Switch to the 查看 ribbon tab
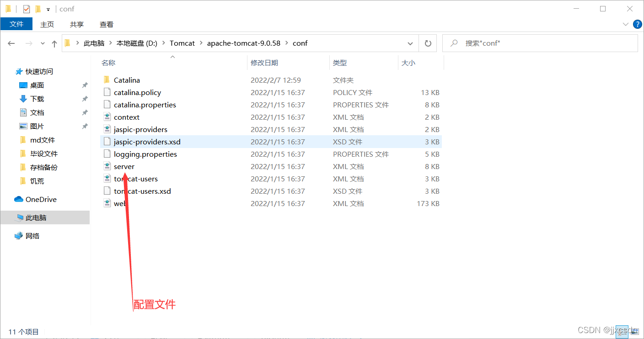The width and height of the screenshot is (644, 339). (107, 24)
